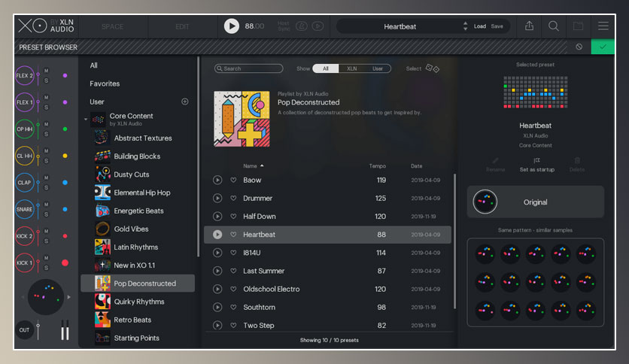Image resolution: width=629 pixels, height=364 pixels.
Task: Mute the CLAP channel
Action: point(46,177)
